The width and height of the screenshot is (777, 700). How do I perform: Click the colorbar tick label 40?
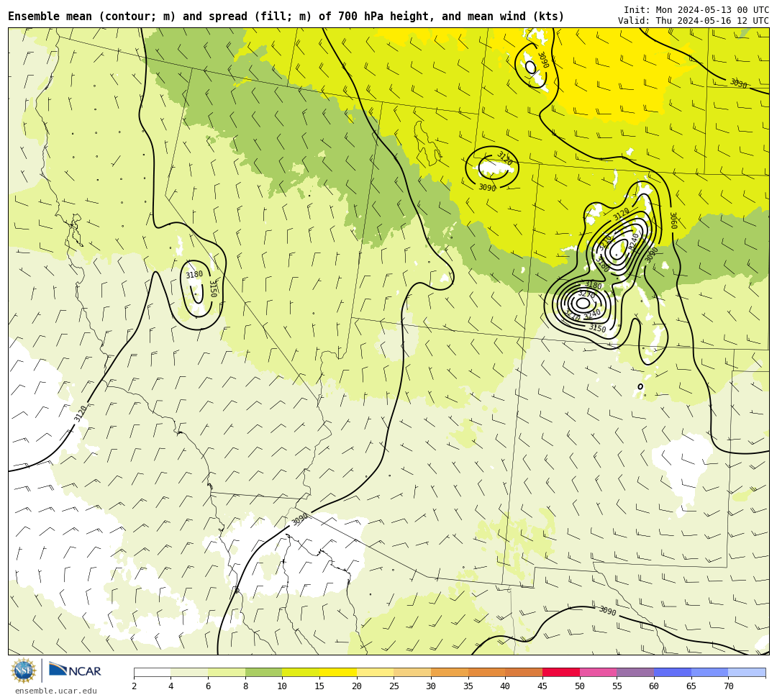(506, 686)
